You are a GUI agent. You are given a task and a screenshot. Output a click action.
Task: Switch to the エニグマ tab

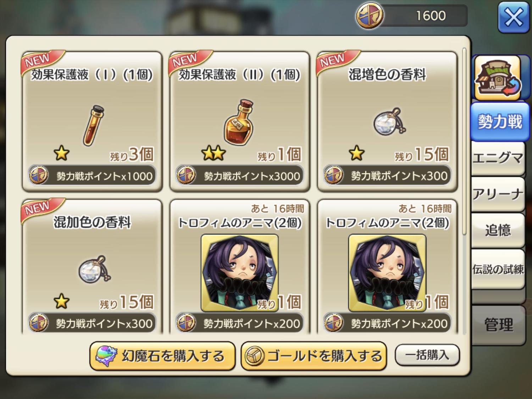pos(498,159)
